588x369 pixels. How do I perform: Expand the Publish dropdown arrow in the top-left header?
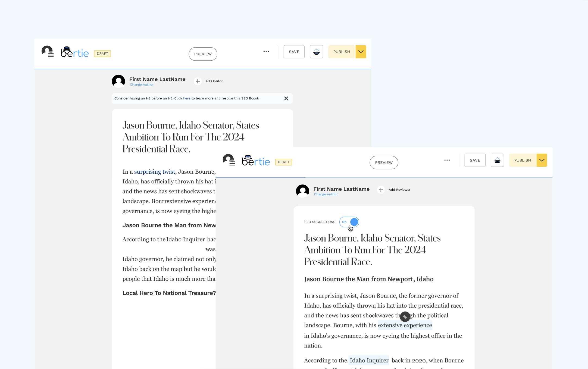[361, 52]
